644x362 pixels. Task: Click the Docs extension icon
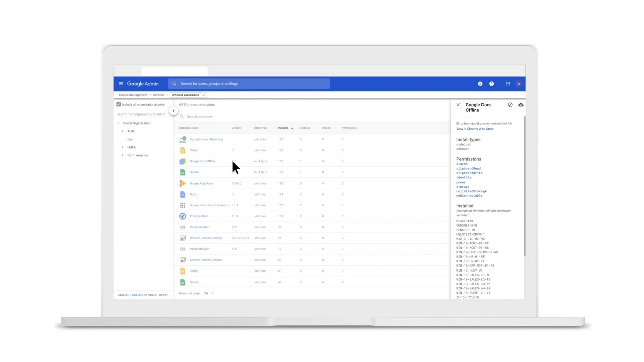pyautogui.click(x=183, y=194)
